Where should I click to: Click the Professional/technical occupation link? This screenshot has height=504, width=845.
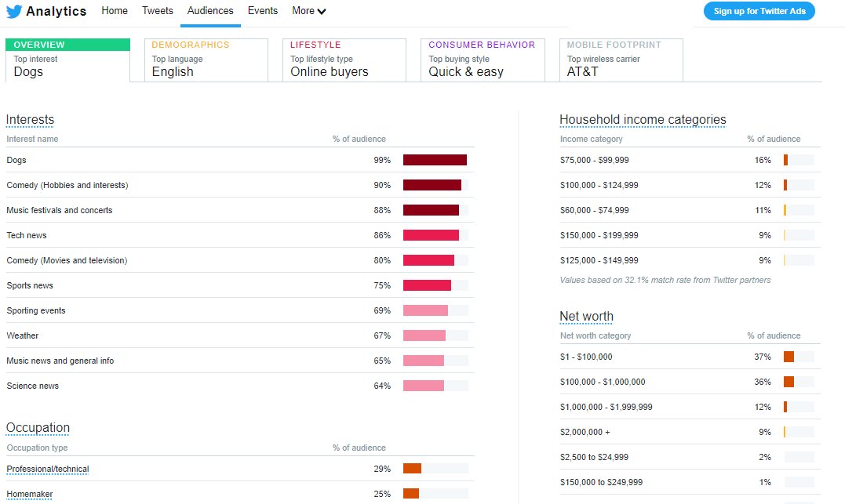point(48,470)
